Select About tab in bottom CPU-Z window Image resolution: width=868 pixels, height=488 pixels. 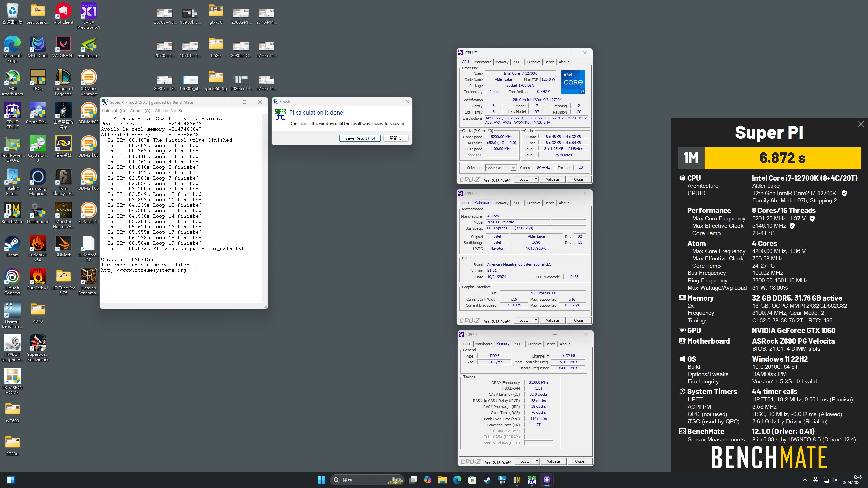tap(565, 344)
